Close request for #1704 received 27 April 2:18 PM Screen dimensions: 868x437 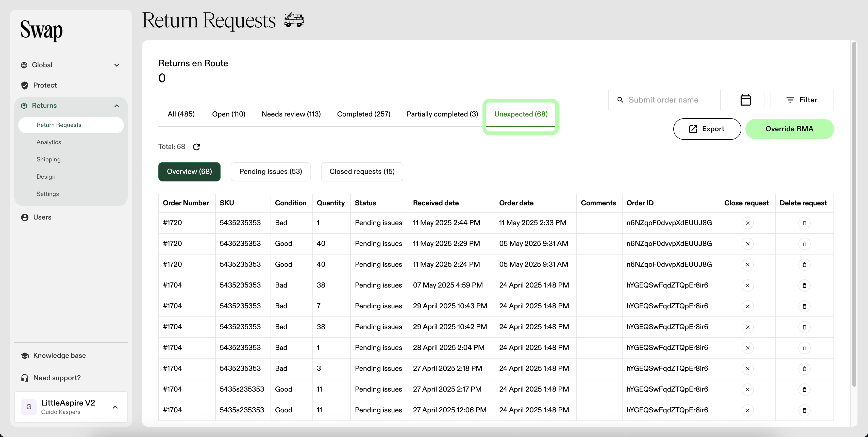747,369
